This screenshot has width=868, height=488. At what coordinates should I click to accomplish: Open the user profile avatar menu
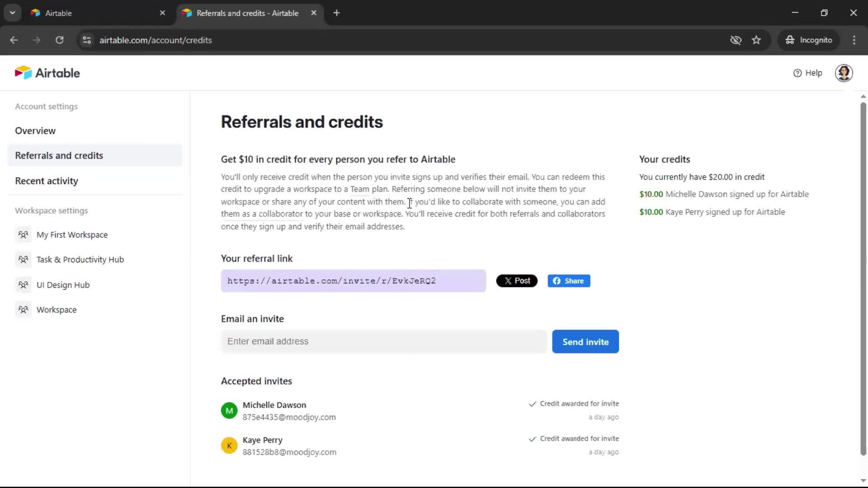click(844, 73)
